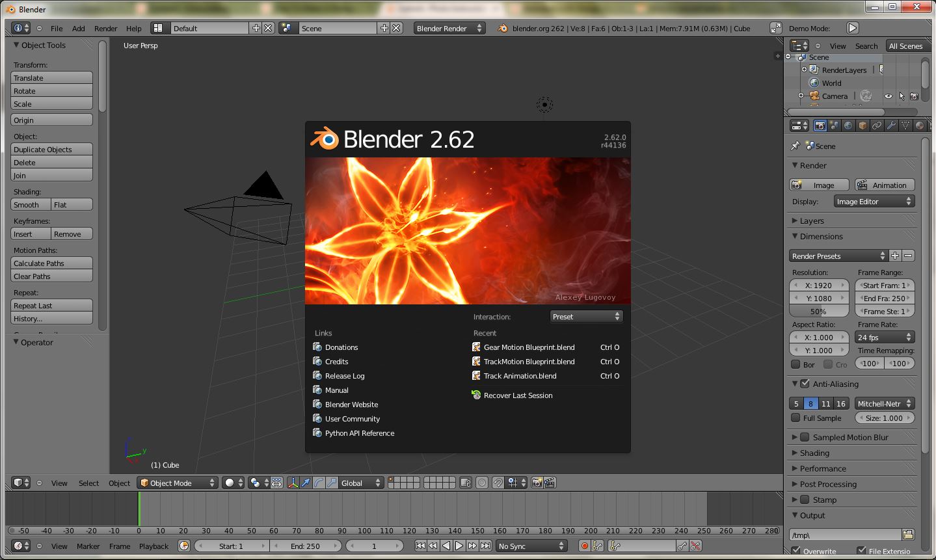Screen dimensions: 936x560
Task: Toggle the 3D manipulator axis icon
Action: [x=293, y=483]
